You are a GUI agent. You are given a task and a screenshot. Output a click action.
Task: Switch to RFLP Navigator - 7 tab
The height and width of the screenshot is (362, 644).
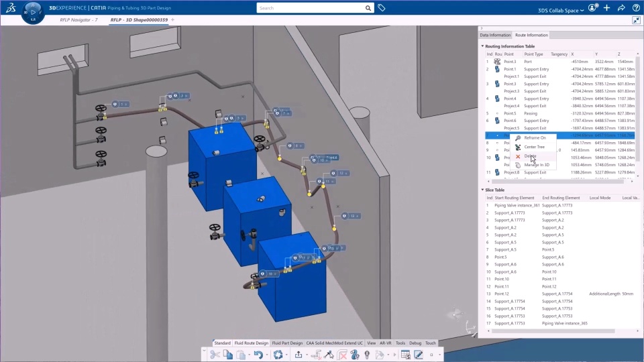78,19
